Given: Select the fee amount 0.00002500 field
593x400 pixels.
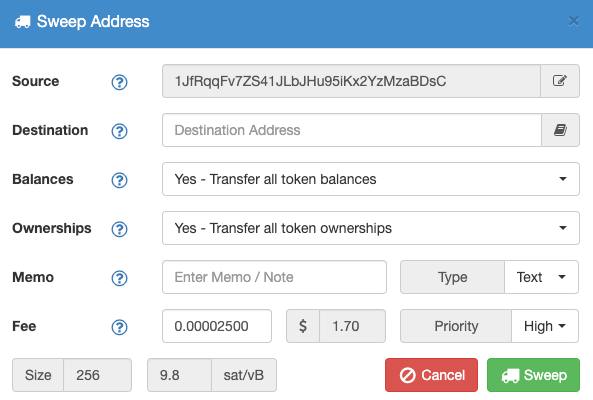Looking at the screenshot, I should (217, 326).
